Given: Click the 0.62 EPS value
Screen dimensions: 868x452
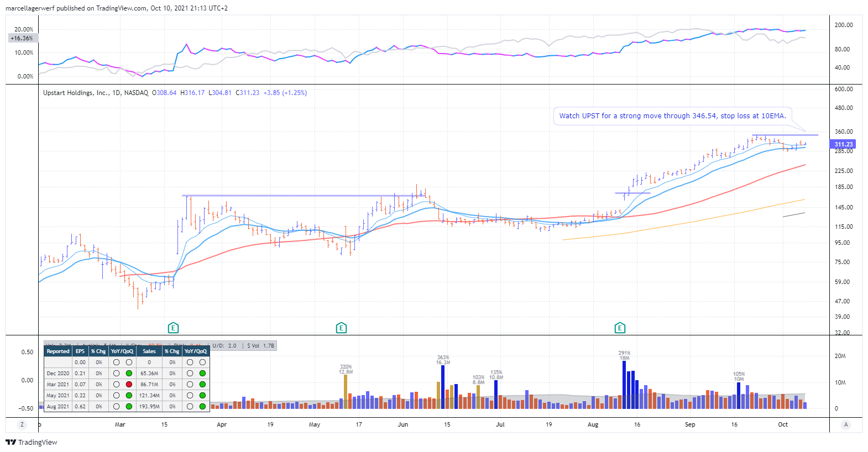Looking at the screenshot, I should click(x=80, y=406).
